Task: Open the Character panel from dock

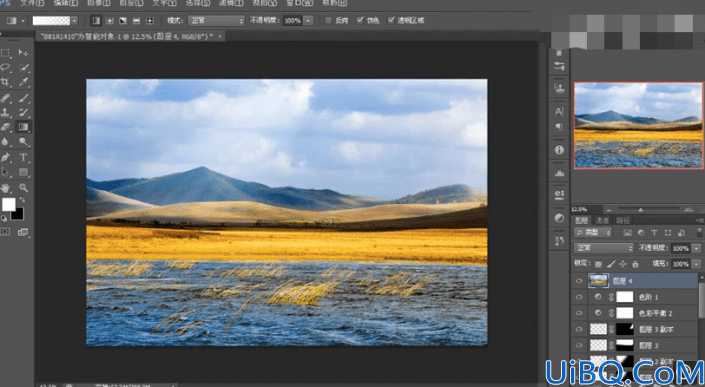Action: click(559, 111)
